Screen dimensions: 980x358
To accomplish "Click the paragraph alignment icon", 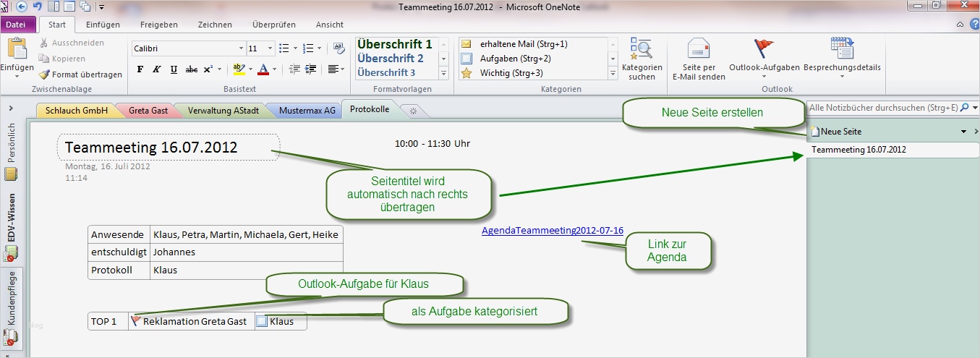I will [x=333, y=69].
